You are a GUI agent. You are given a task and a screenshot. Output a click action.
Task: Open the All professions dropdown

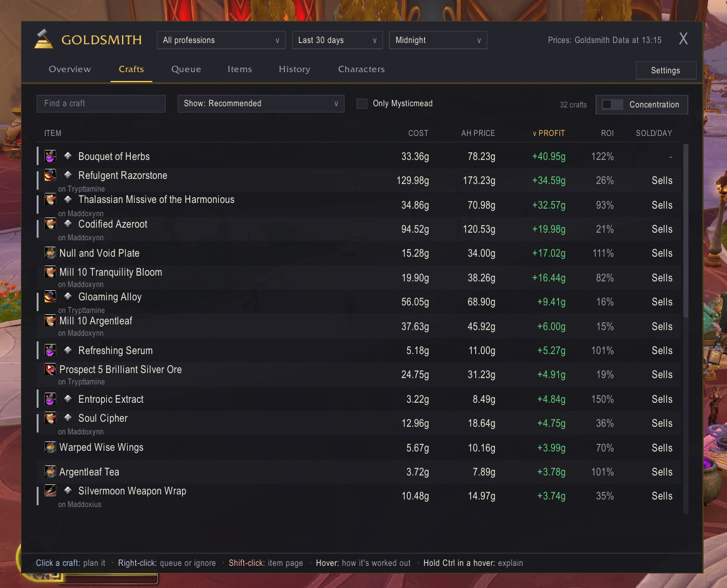(221, 40)
